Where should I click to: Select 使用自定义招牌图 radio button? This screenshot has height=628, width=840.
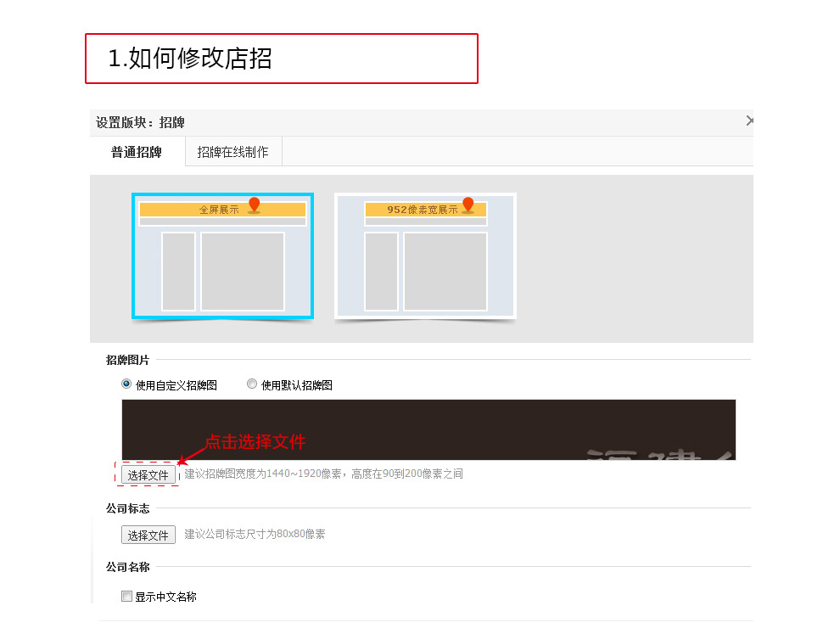[126, 384]
